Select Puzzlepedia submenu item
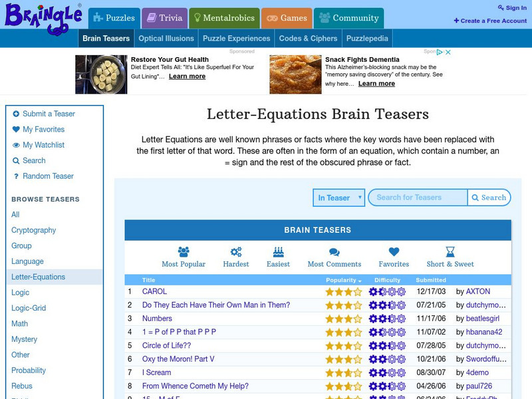 point(367,39)
